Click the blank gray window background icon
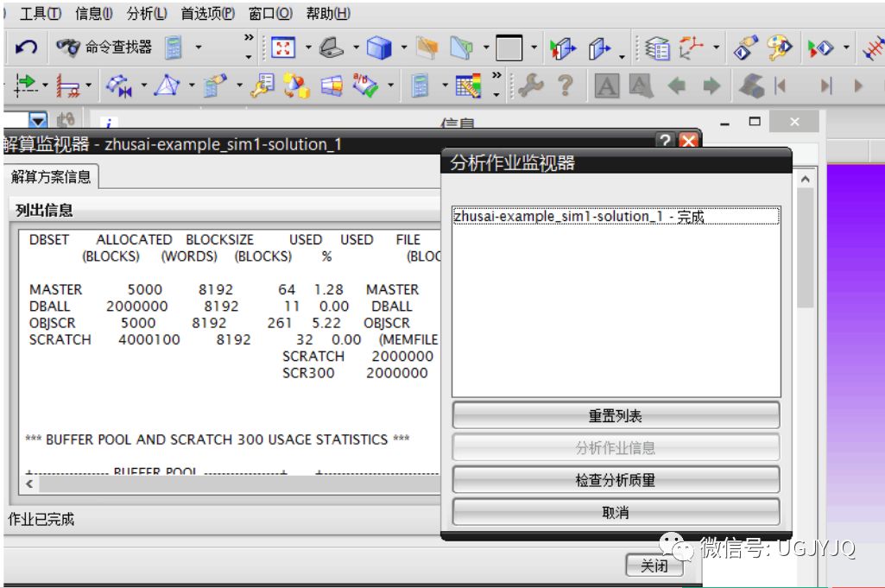 click(509, 47)
